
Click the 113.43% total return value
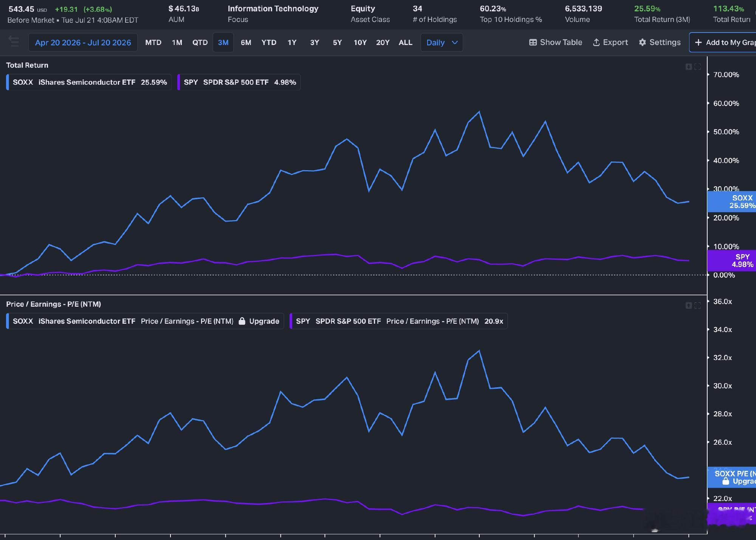pos(728,9)
